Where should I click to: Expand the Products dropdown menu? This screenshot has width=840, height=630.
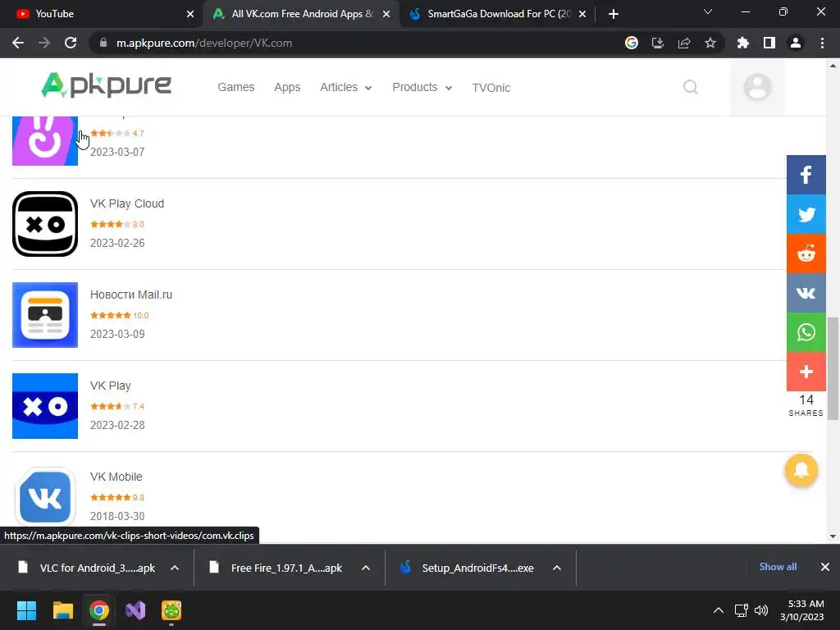point(422,87)
